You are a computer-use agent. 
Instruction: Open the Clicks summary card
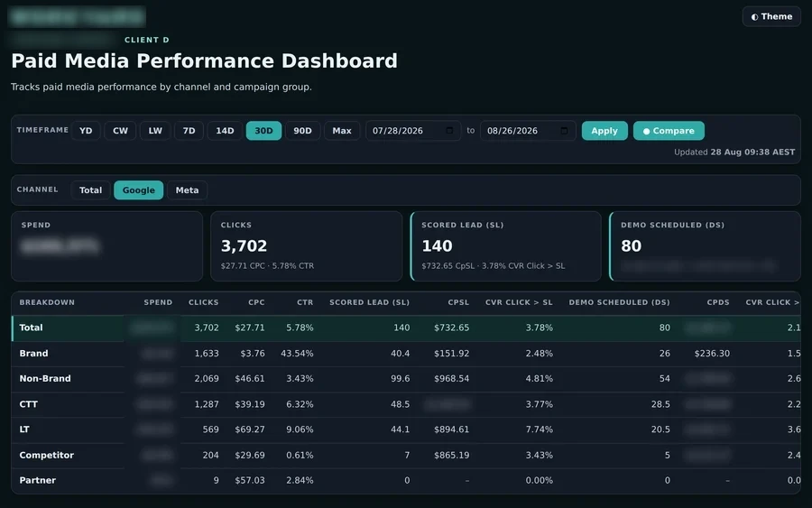click(x=306, y=246)
